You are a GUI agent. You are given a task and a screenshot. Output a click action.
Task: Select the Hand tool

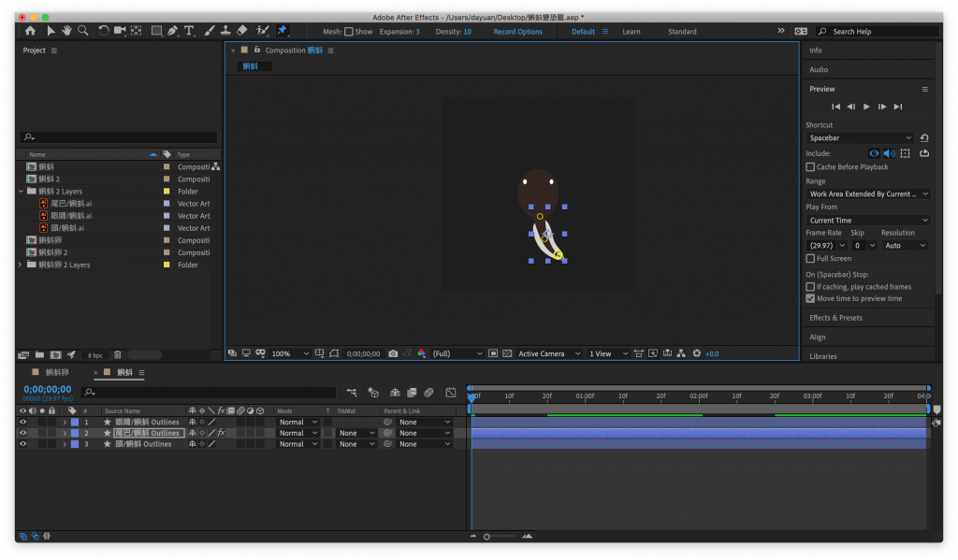coord(67,31)
